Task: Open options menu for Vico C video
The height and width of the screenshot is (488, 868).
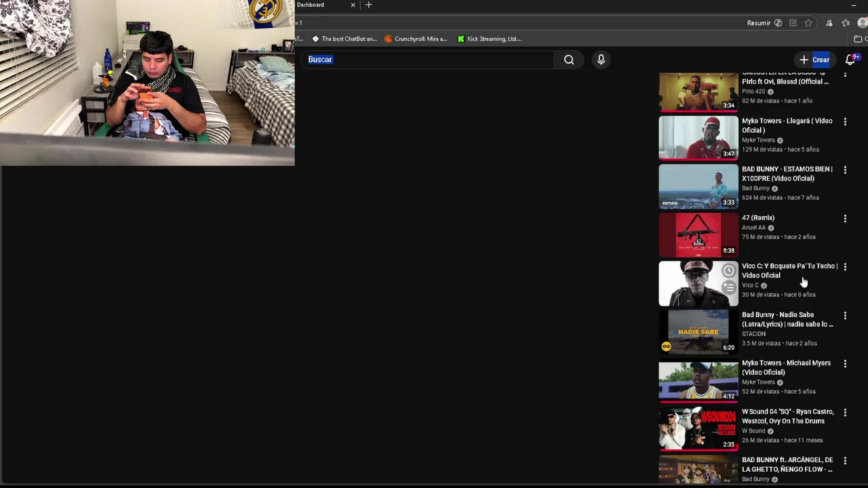Action: pos(845,267)
